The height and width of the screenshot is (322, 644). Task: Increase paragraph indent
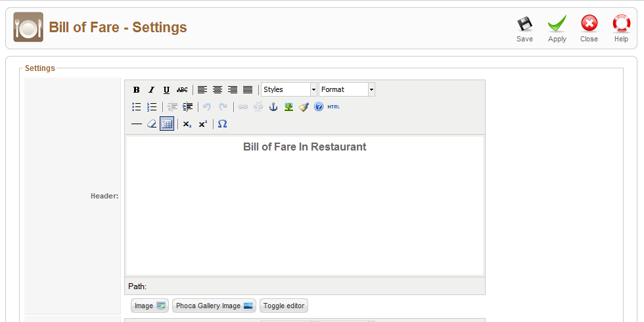click(187, 106)
